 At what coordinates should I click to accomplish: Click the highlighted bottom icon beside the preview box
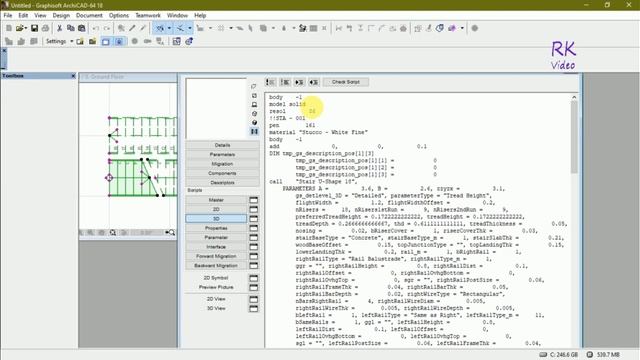click(x=254, y=131)
